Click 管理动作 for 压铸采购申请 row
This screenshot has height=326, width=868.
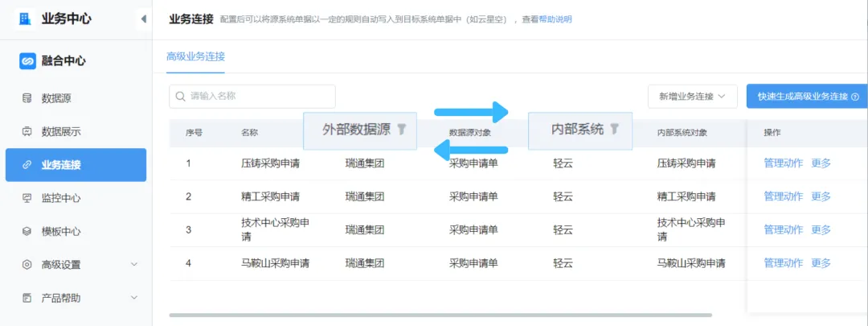(782, 163)
